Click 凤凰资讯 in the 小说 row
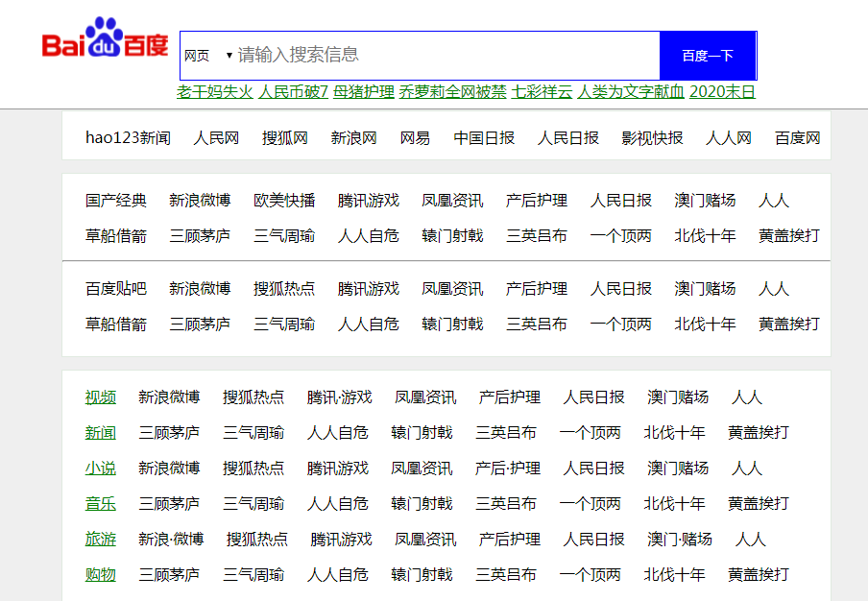868x601 pixels. pos(422,469)
